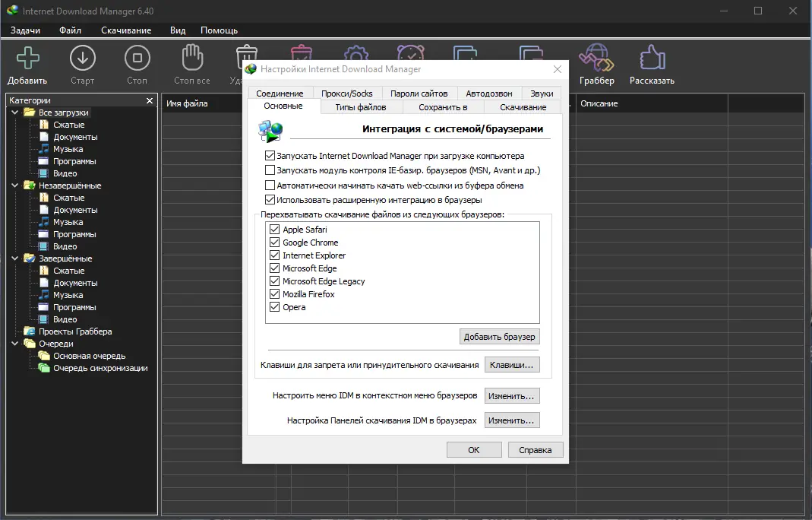
Task: Switch to the Пароли сайтов tab
Action: [x=419, y=94]
